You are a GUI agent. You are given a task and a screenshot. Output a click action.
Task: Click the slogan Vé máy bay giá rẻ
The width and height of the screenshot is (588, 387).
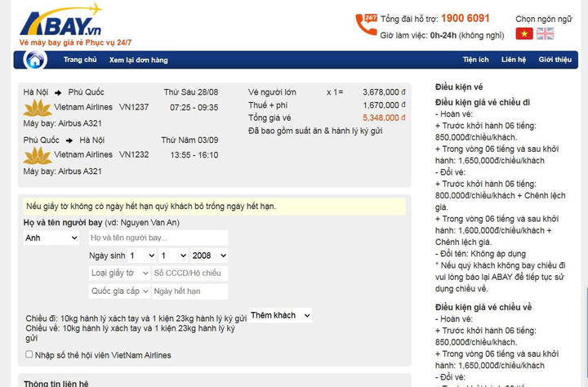pos(75,42)
